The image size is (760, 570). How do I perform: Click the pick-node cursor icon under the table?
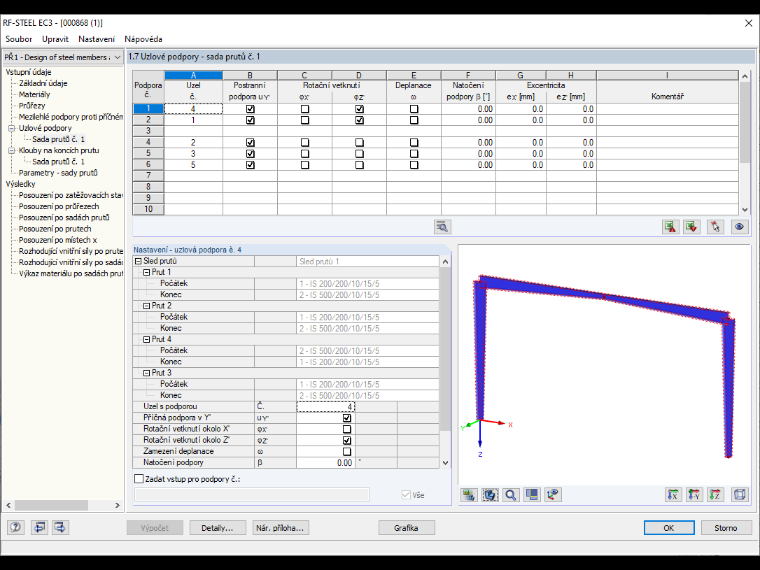coord(715,227)
